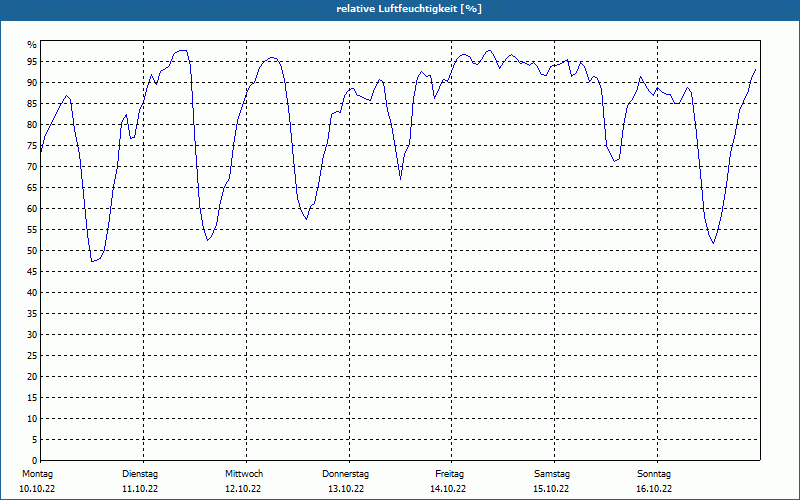Click the y-axis value 50
Viewport: 800px width, 500px height.
(x=32, y=251)
